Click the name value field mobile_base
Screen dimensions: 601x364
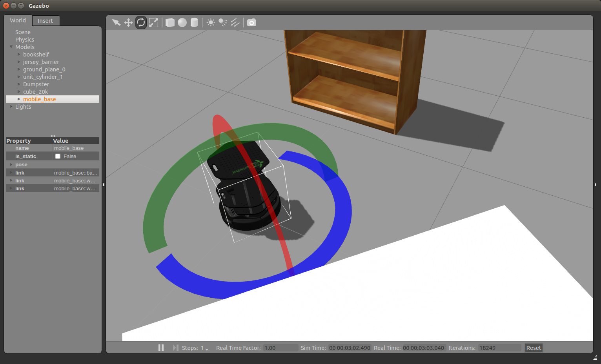pyautogui.click(x=76, y=148)
